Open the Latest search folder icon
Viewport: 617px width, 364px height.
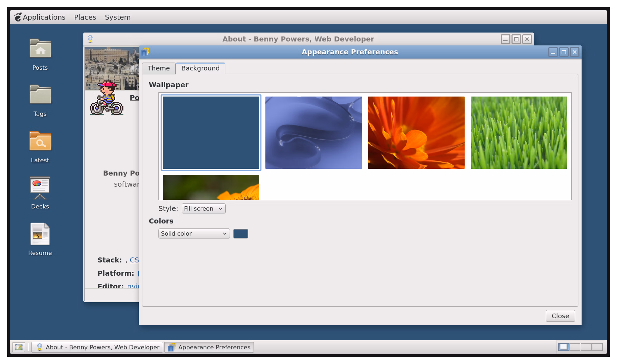click(x=40, y=142)
